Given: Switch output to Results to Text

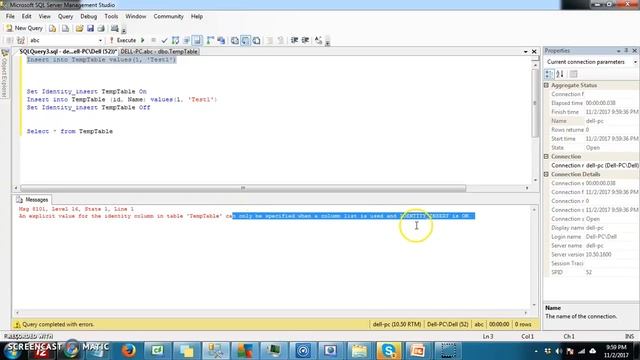Looking at the screenshot, I should point(235,40).
